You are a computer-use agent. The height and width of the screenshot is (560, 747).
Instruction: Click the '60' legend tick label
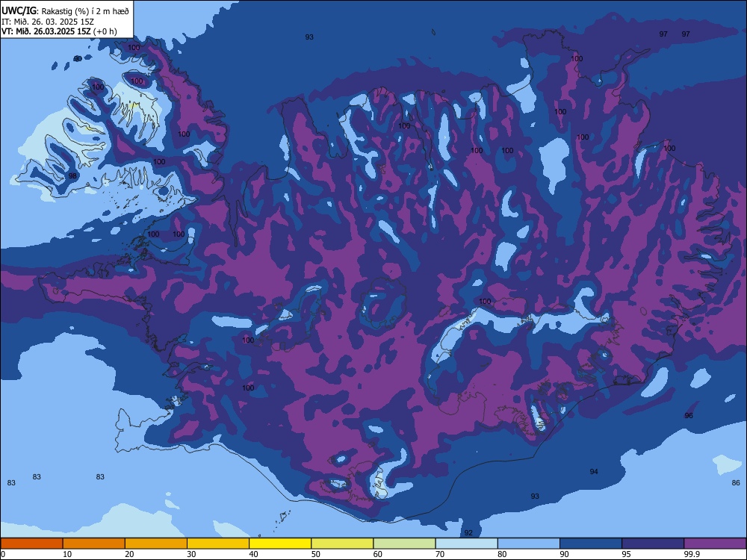378,554
